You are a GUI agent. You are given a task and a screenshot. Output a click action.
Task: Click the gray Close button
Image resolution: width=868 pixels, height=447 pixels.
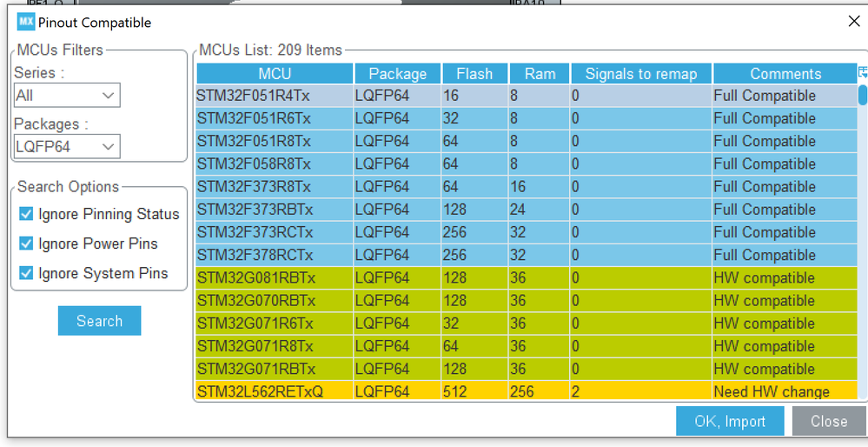click(829, 421)
